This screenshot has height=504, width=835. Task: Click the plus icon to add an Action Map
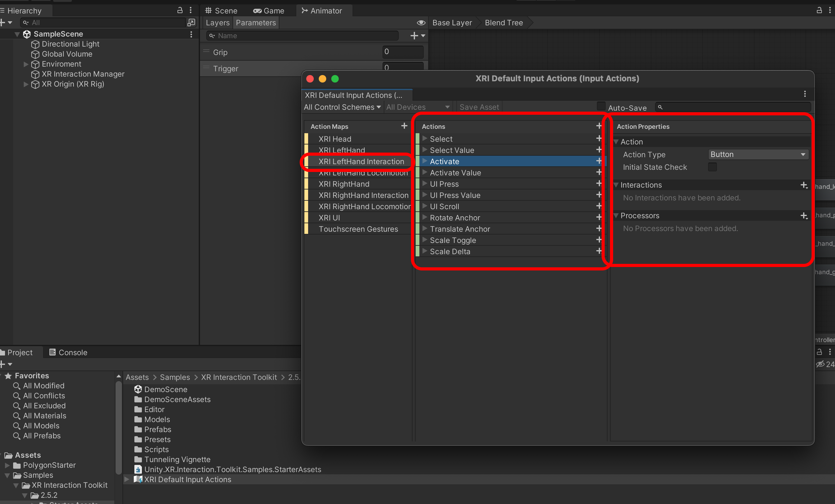point(404,126)
